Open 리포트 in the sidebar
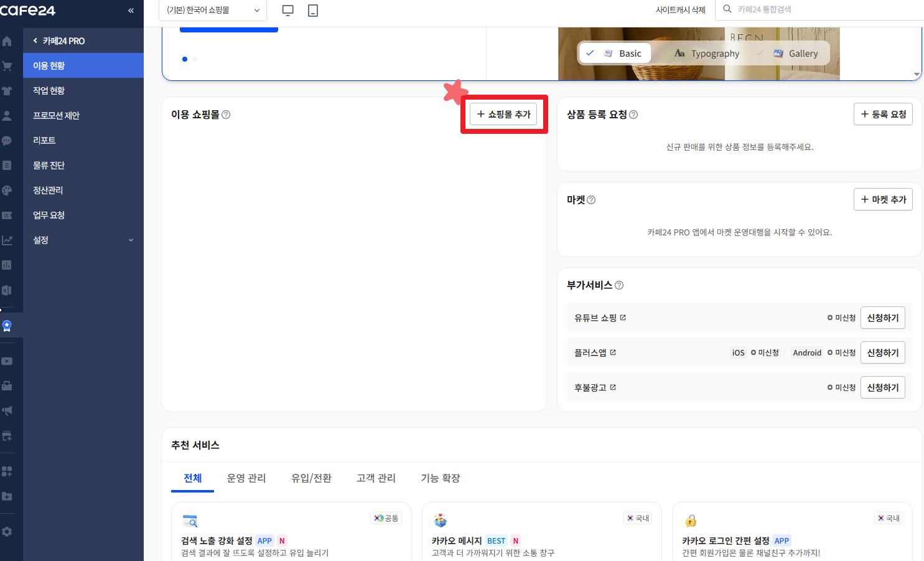This screenshot has height=561, width=924. (x=83, y=140)
